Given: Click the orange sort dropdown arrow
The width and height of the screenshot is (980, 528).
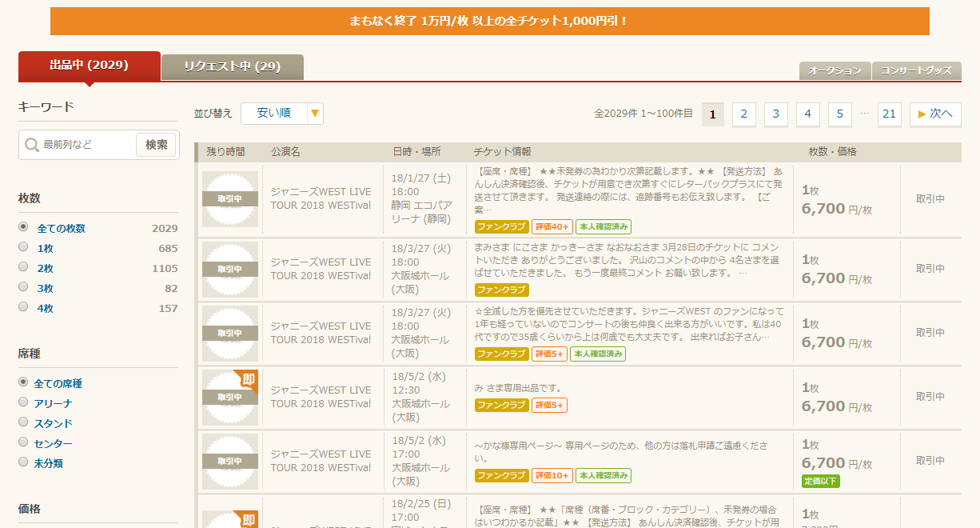Looking at the screenshot, I should pyautogui.click(x=315, y=114).
